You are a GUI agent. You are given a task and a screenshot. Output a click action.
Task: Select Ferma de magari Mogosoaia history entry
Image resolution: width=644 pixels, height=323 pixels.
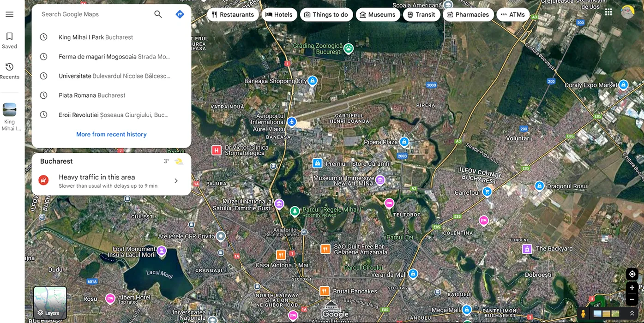tap(111, 57)
